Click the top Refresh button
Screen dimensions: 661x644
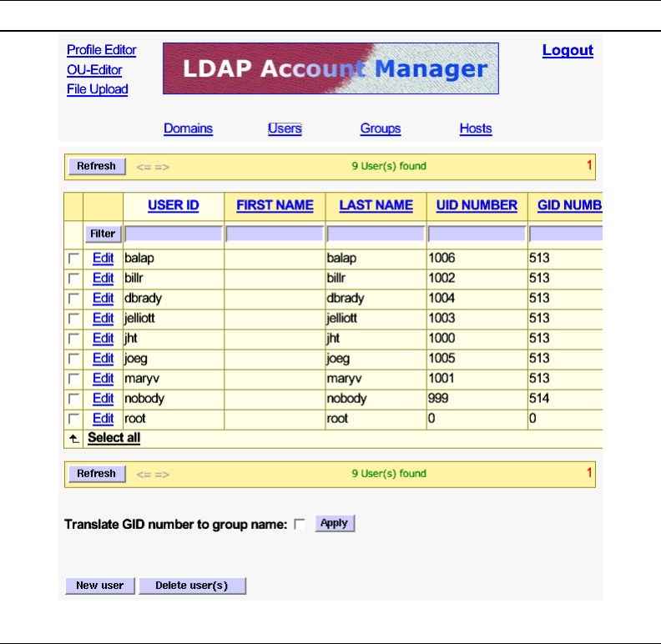click(x=97, y=166)
